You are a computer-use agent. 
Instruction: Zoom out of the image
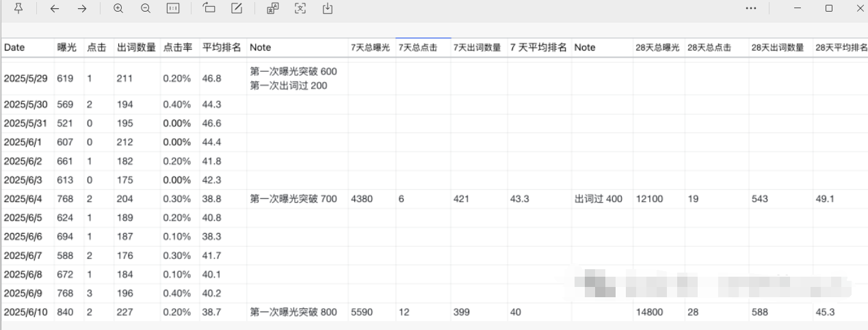146,8
